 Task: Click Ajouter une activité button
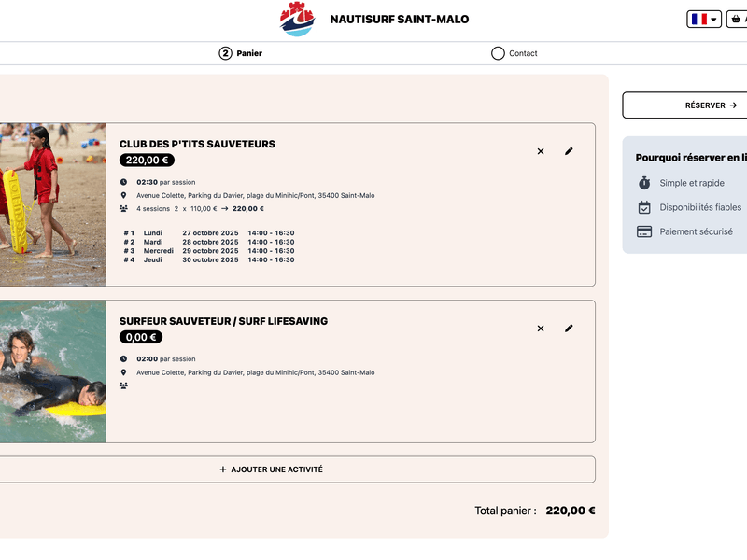(271, 469)
